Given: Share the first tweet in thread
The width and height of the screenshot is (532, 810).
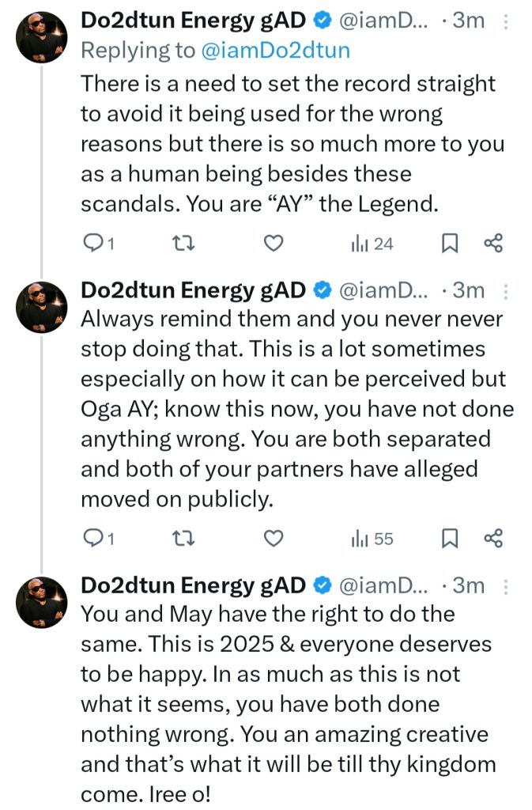Looking at the screenshot, I should 493,244.
